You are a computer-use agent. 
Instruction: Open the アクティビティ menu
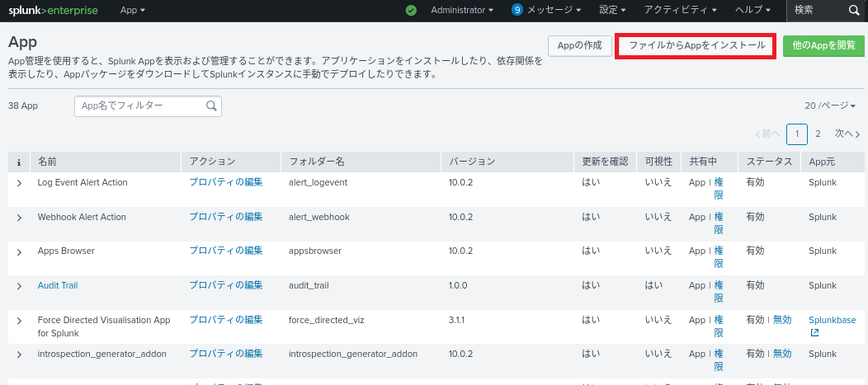(x=680, y=10)
